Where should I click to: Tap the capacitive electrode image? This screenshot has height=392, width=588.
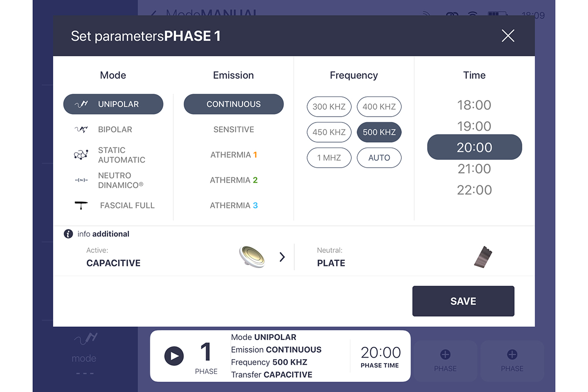point(252,256)
